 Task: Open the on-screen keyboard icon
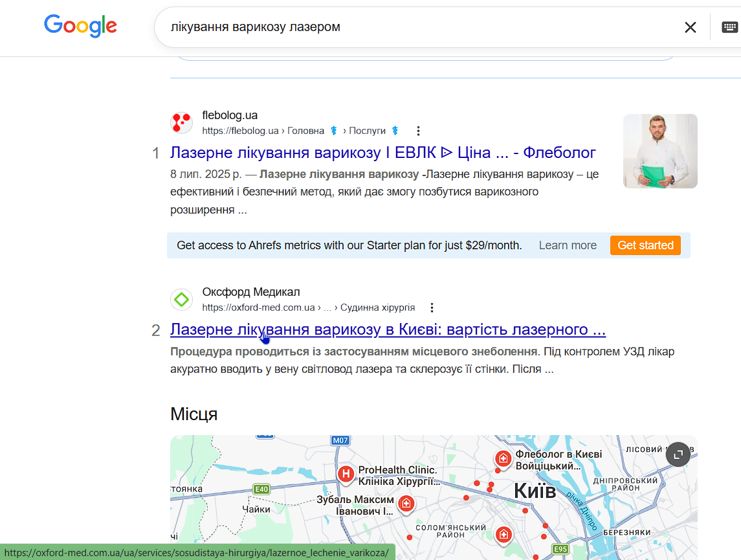pyautogui.click(x=729, y=27)
